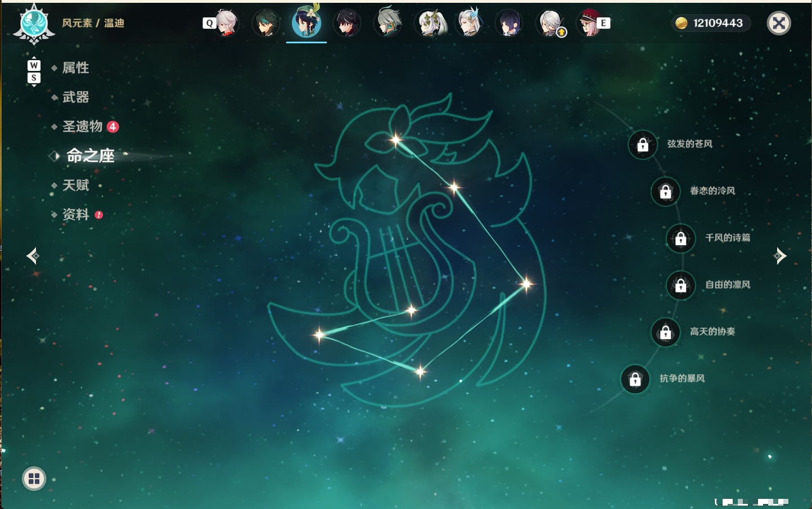Open the grid menu icon at bottom left

click(x=34, y=479)
